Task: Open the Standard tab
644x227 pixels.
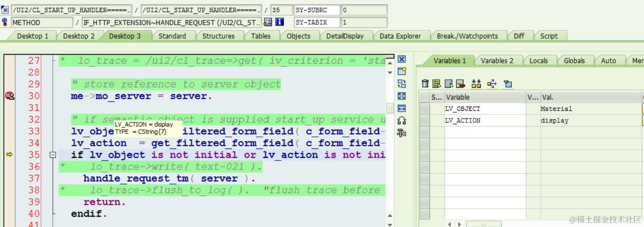Action: click(x=172, y=36)
